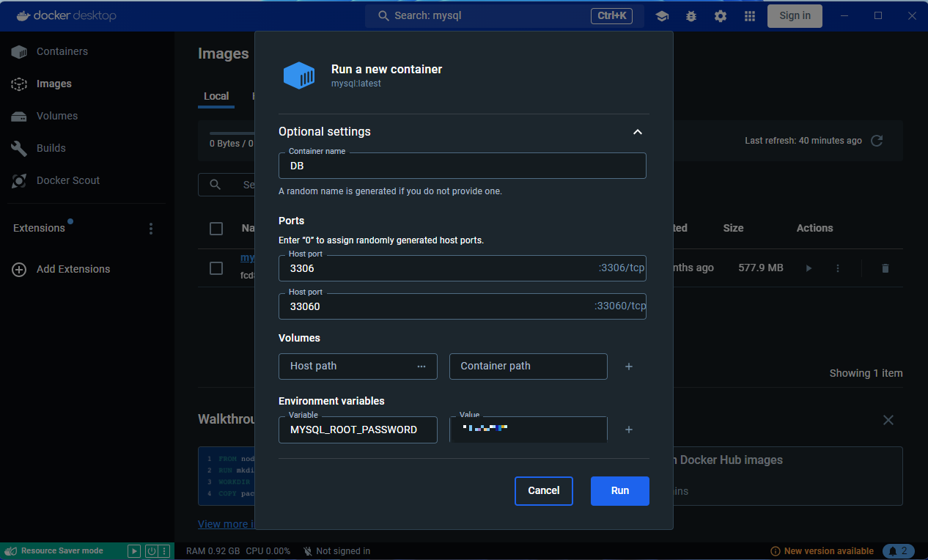Click the Sign in button
This screenshot has height=560, width=928.
[795, 15]
